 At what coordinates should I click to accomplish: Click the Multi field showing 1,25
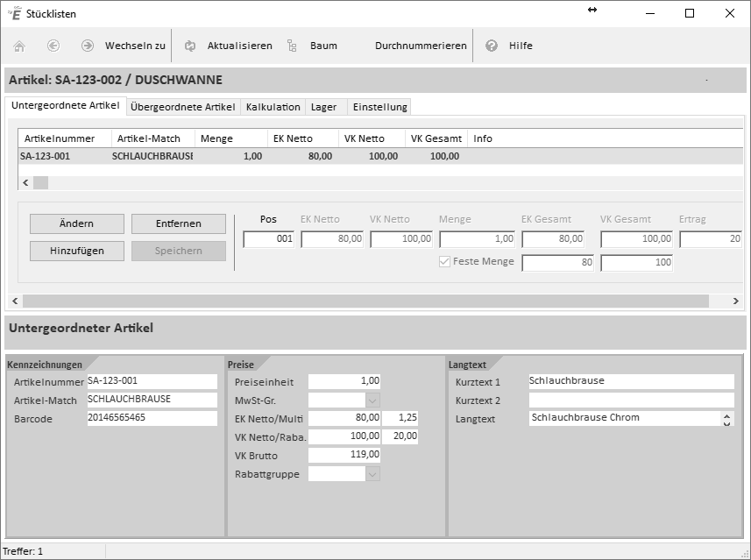[400, 418]
